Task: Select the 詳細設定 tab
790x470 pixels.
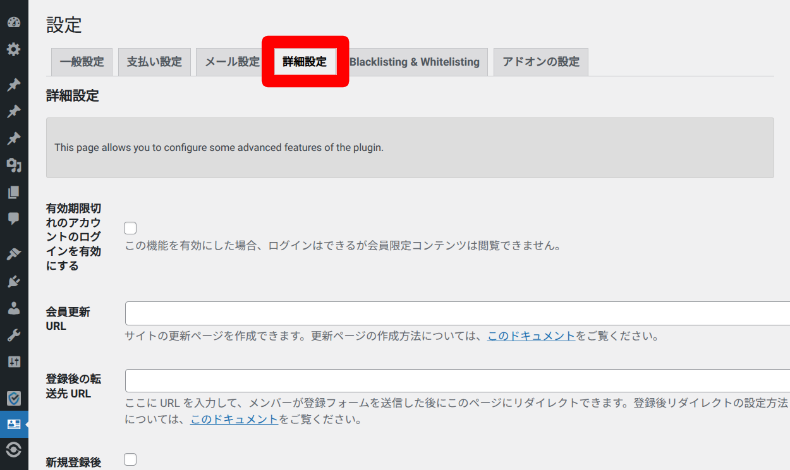Action: tap(305, 62)
